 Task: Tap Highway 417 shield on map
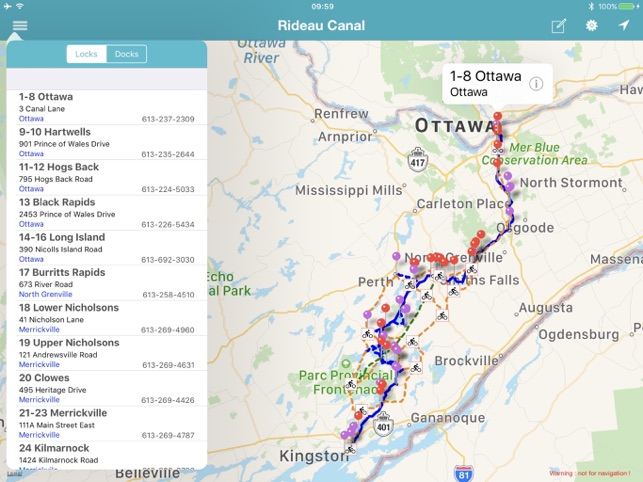click(x=417, y=159)
